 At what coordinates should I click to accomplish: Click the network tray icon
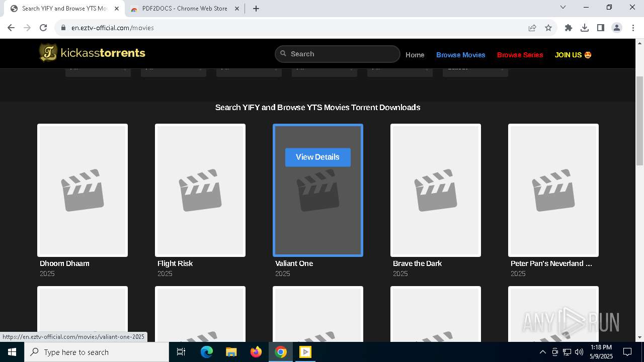567,352
